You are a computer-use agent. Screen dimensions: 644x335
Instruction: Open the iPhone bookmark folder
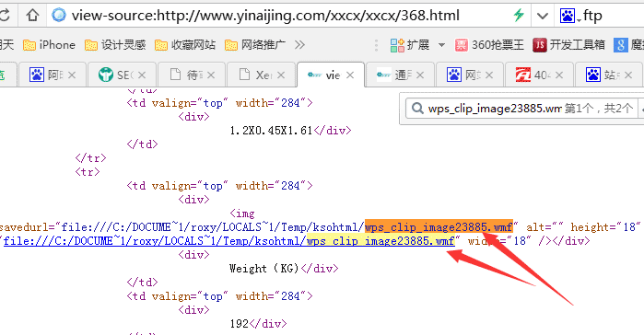click(49, 45)
